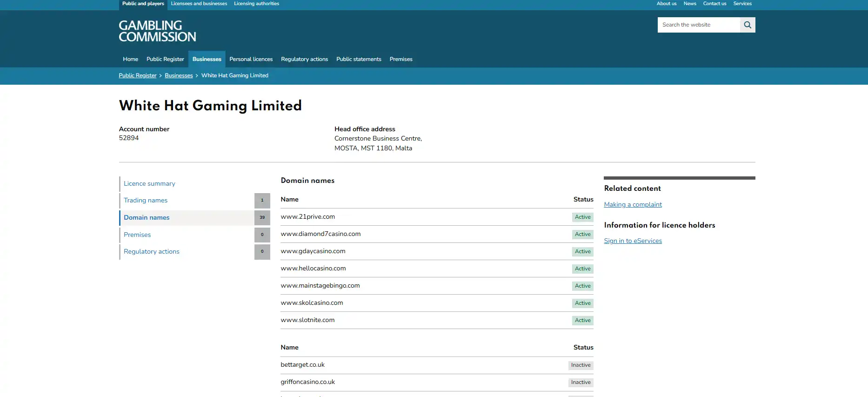Go to Home in main navigation
868x397 pixels.
[x=130, y=59]
